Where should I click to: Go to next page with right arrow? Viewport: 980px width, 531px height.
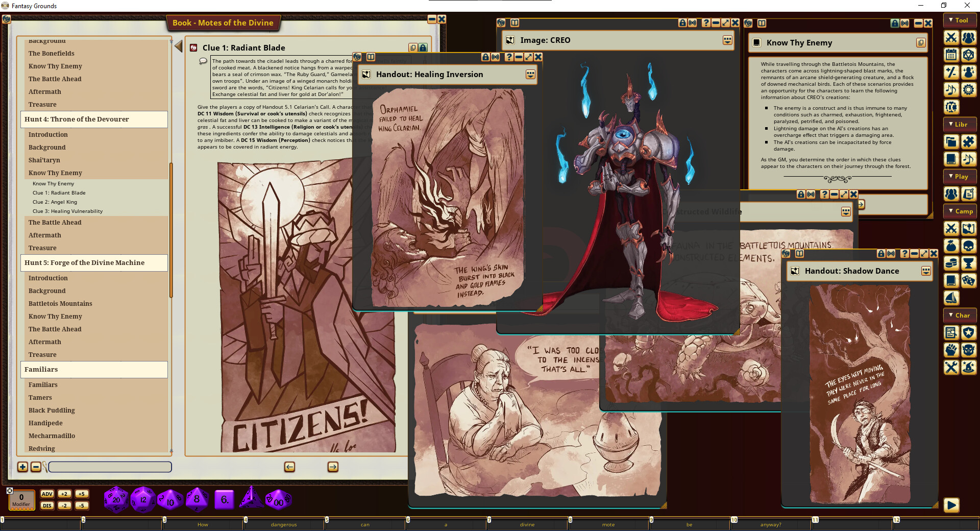pyautogui.click(x=333, y=467)
